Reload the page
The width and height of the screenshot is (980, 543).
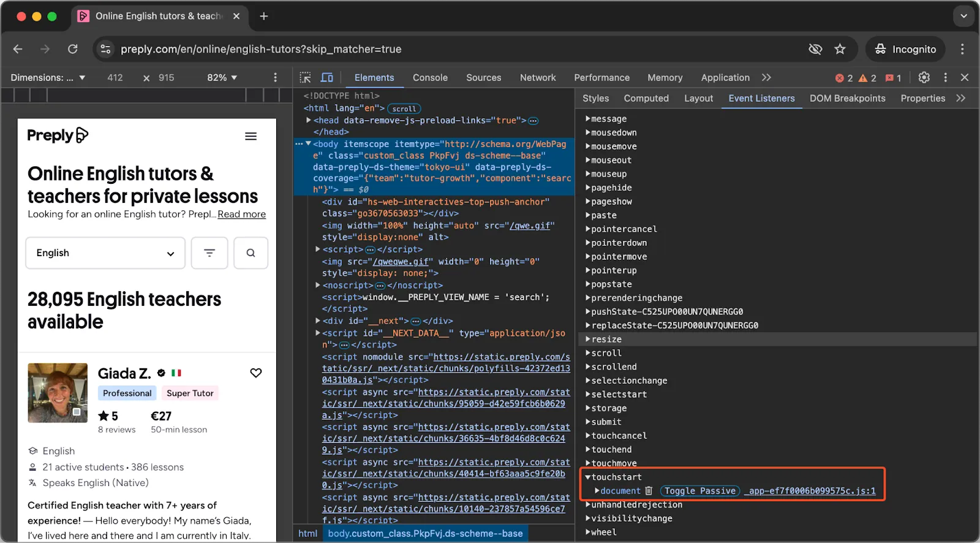[x=72, y=49]
